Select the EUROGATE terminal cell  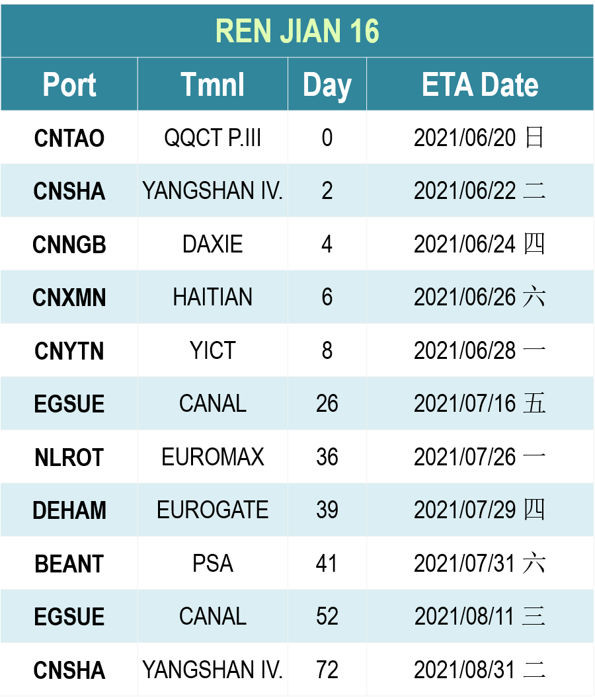coord(212,510)
